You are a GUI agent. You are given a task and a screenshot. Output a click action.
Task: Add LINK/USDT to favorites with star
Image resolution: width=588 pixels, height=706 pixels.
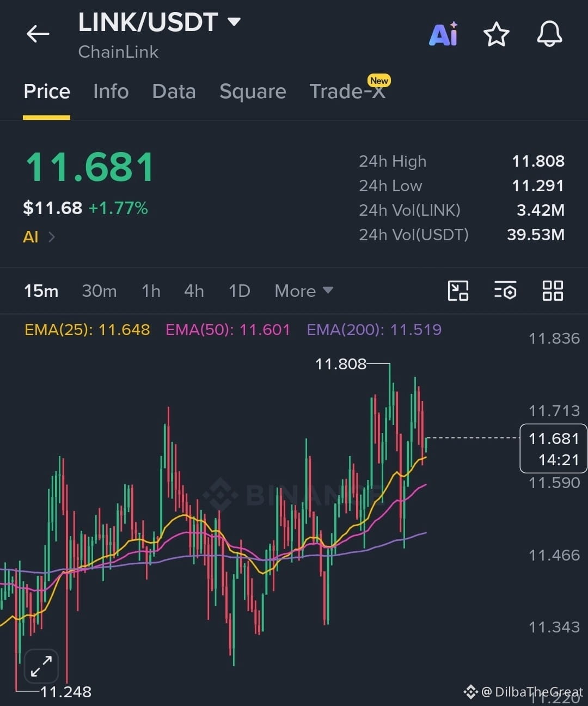click(496, 34)
